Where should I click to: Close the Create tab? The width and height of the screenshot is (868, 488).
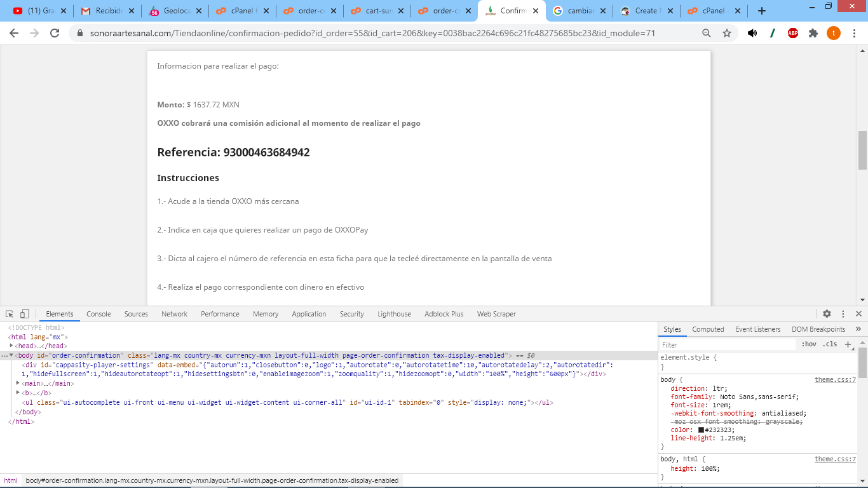point(670,11)
